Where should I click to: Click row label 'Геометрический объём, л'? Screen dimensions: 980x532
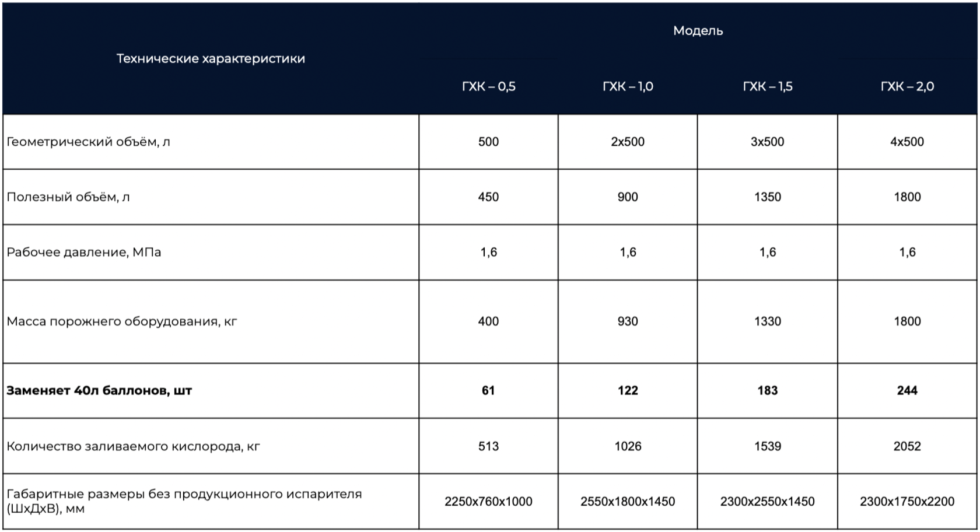88,142
